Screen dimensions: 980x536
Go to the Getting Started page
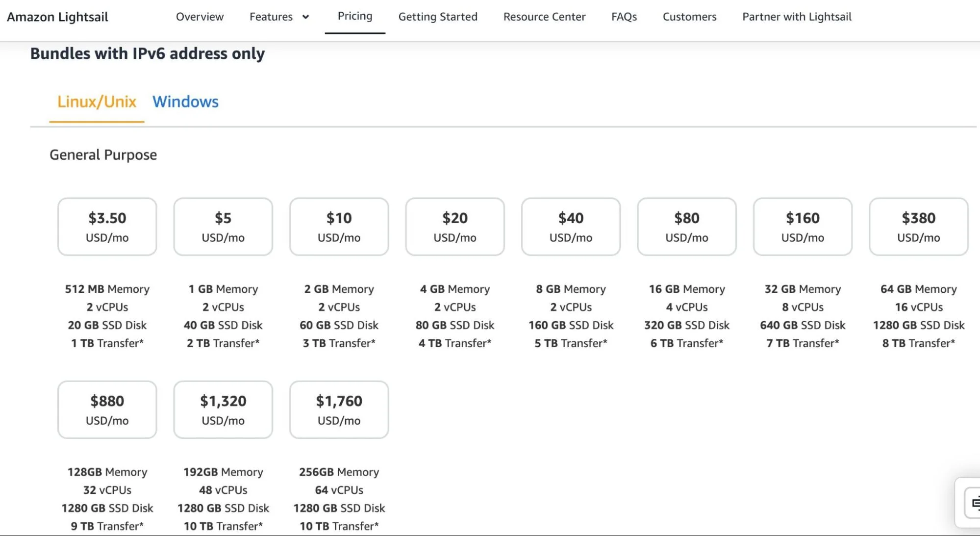click(x=437, y=16)
